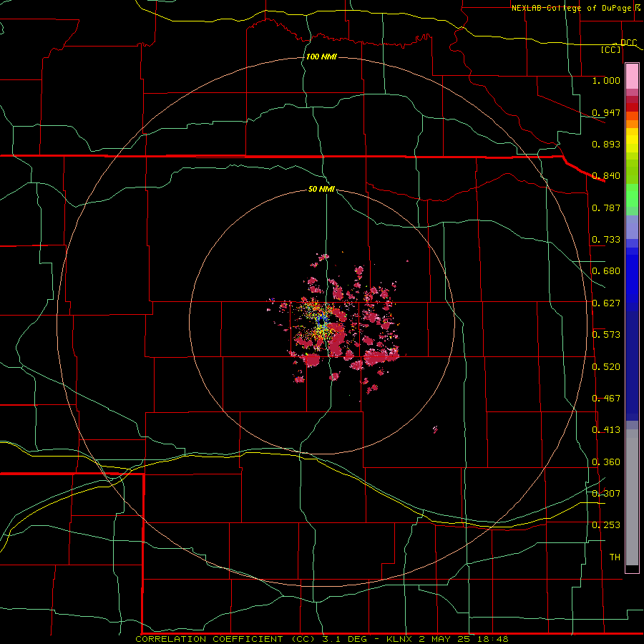The height and width of the screenshot is (644, 644).
Task: Pick the light green color bar segment
Action: [x=632, y=195]
